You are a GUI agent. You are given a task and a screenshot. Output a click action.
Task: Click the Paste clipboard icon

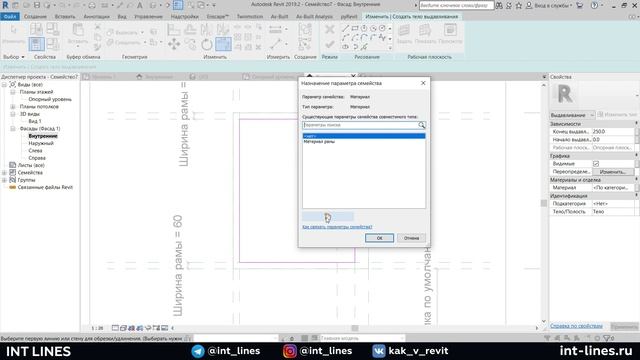click(78, 30)
